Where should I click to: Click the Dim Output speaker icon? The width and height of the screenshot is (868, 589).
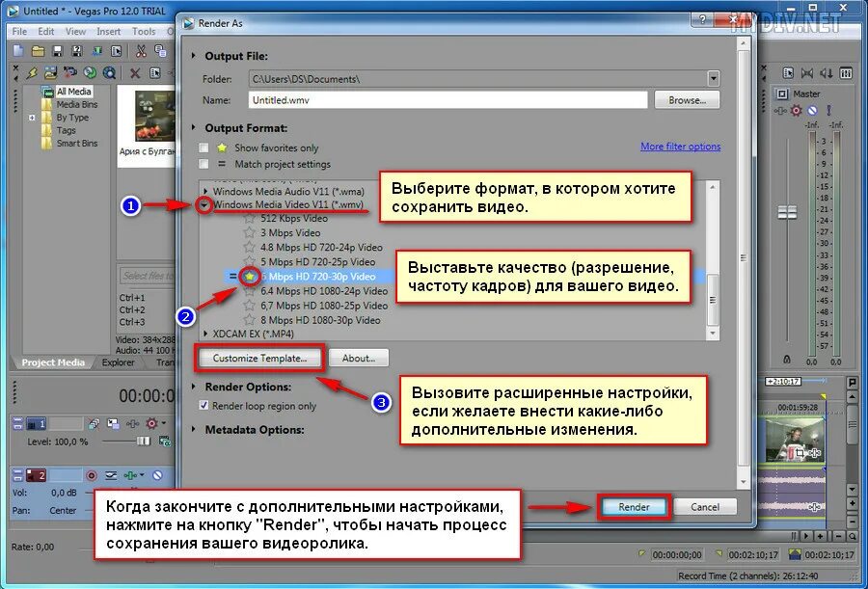827,72
